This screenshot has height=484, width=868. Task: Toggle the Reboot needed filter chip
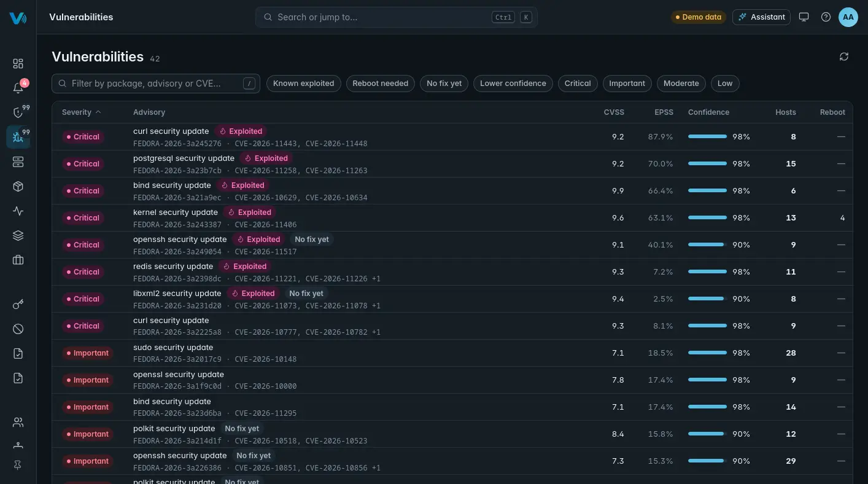pyautogui.click(x=380, y=84)
